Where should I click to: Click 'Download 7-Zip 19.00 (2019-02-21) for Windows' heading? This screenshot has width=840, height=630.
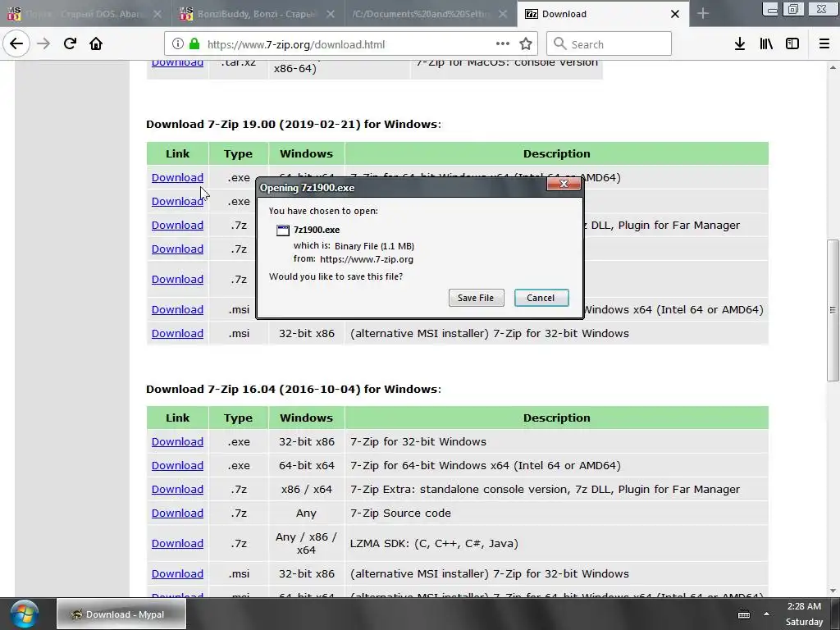(294, 125)
